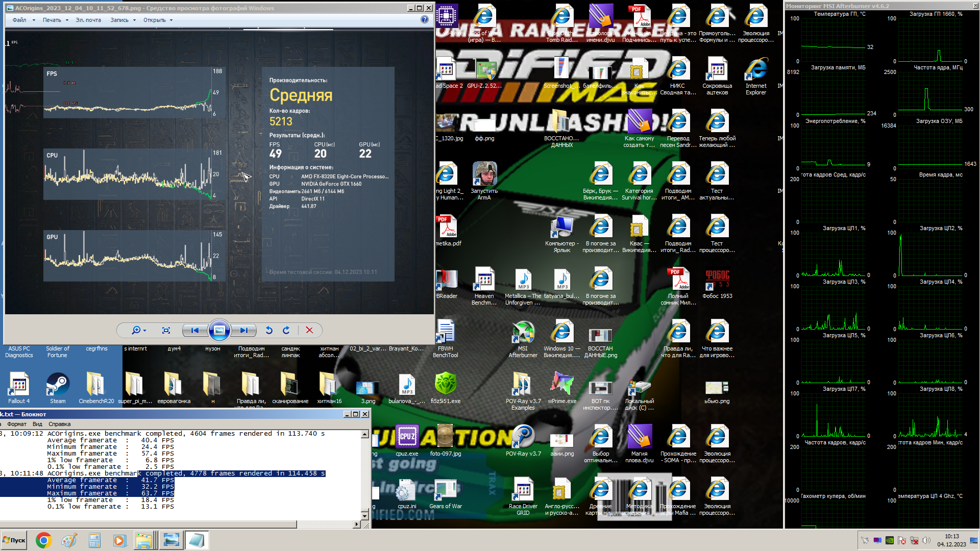Rotate image clockwise
980x551 pixels.
pyautogui.click(x=286, y=331)
